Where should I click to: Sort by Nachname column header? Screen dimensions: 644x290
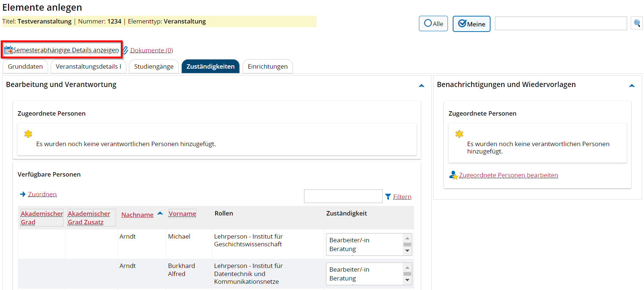pos(137,215)
